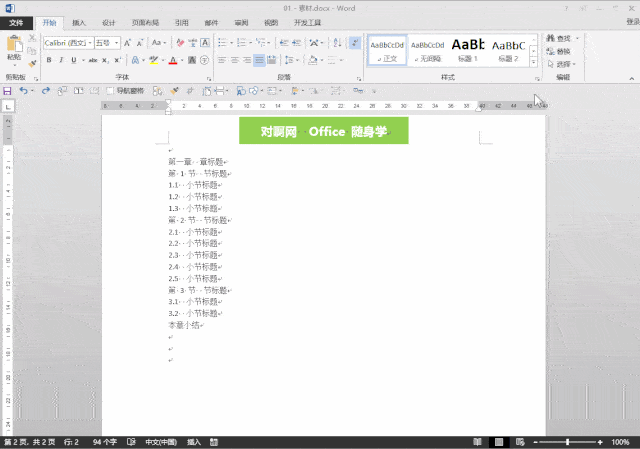Click the Text Effects icon
The image size is (640, 449).
click(135, 60)
